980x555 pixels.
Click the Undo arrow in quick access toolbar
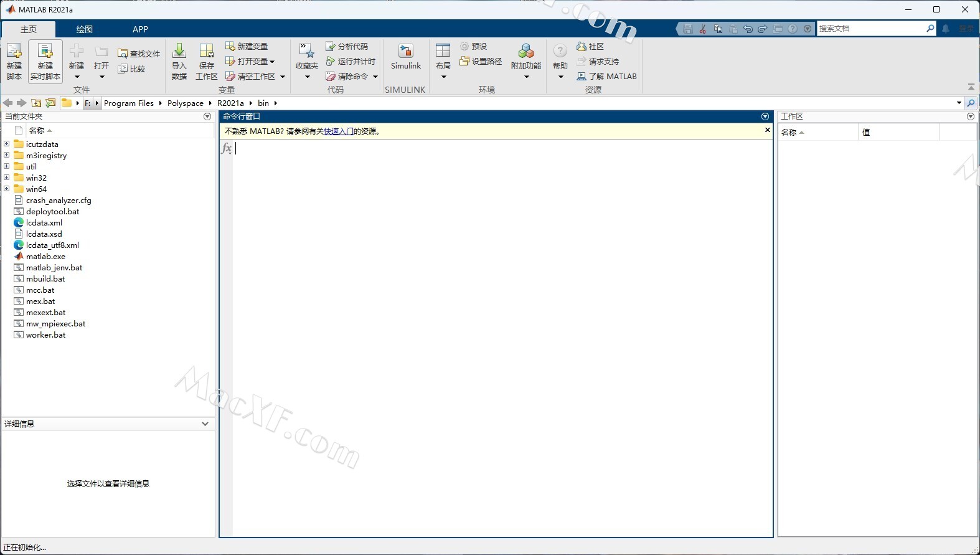pyautogui.click(x=748, y=29)
